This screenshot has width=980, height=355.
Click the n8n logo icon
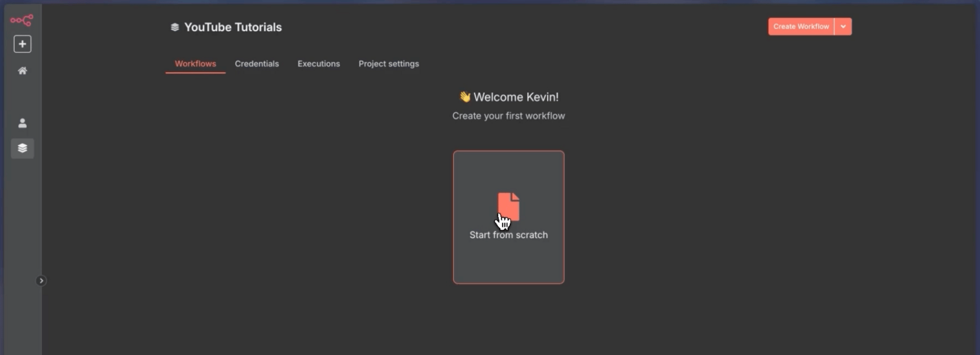[x=22, y=20]
